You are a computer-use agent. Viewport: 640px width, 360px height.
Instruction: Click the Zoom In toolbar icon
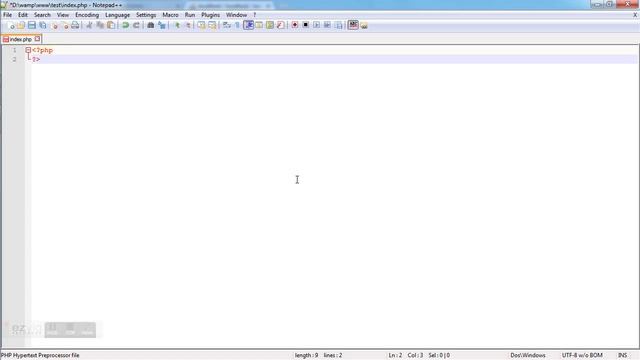tap(177, 25)
